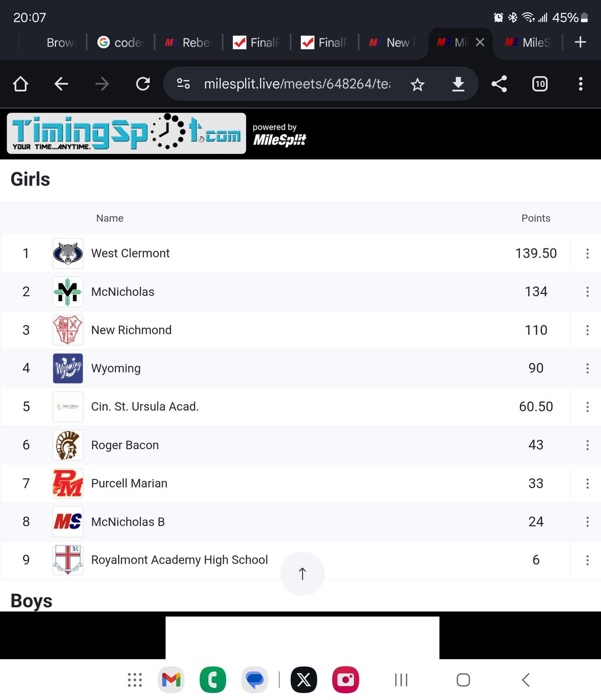Image resolution: width=601 pixels, height=700 pixels.
Task: Switch to the Brow tab
Action: pyautogui.click(x=54, y=42)
